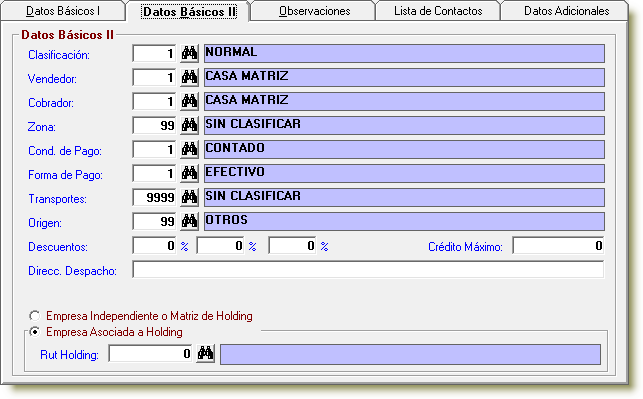Click Cond. de Pago binoculars icon
The width and height of the screenshot is (643, 399).
189,149
